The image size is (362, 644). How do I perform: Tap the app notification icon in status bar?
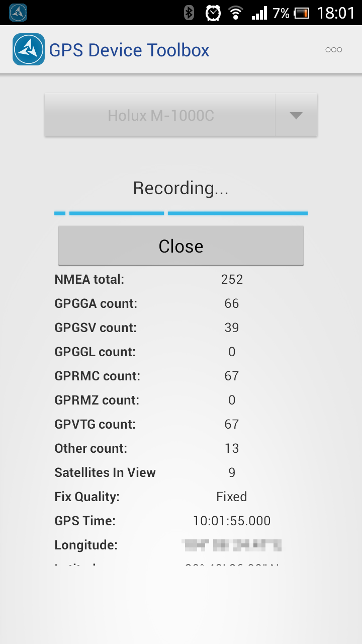point(18,13)
